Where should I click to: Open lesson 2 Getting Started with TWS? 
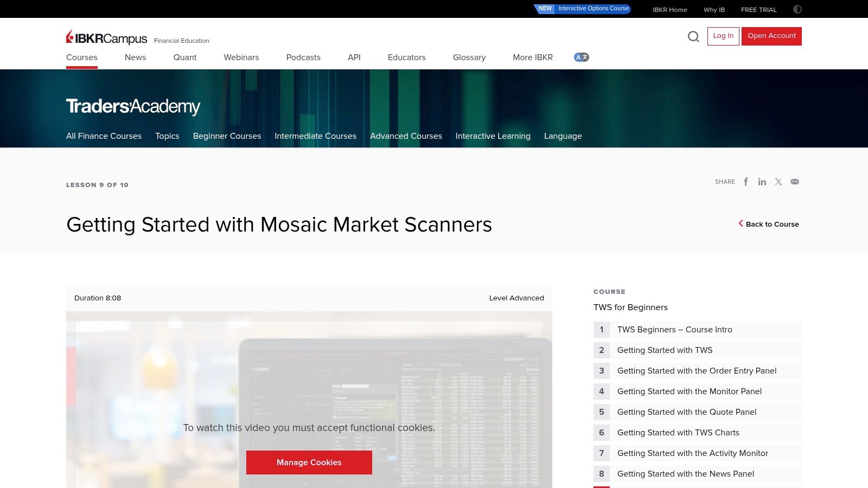click(698, 350)
